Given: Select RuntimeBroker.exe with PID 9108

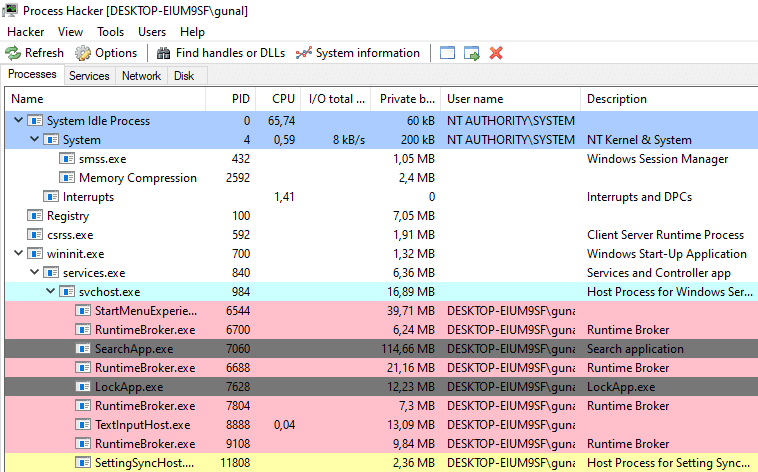Looking at the screenshot, I should tap(145, 444).
